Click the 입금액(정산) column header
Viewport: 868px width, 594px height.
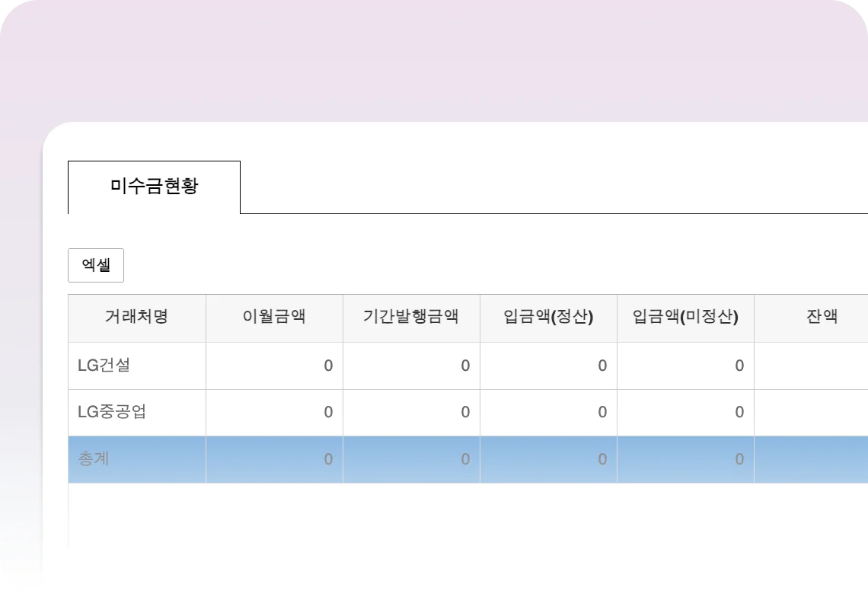tap(548, 318)
